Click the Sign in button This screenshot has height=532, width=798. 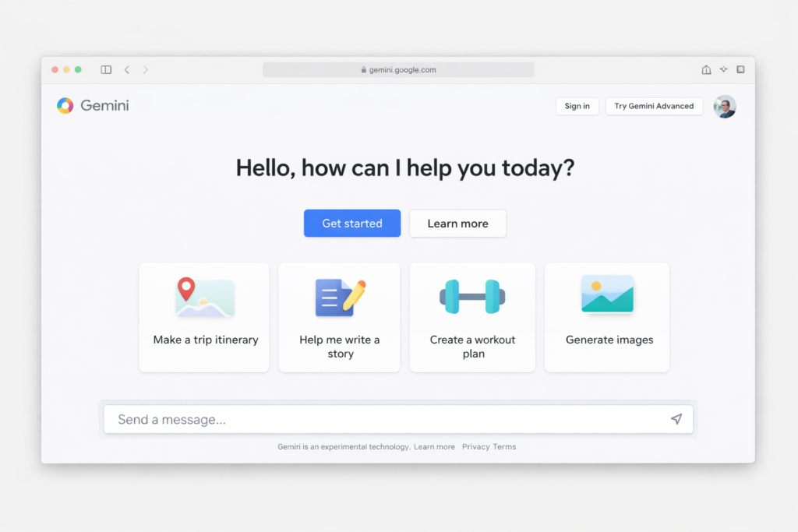(x=577, y=106)
